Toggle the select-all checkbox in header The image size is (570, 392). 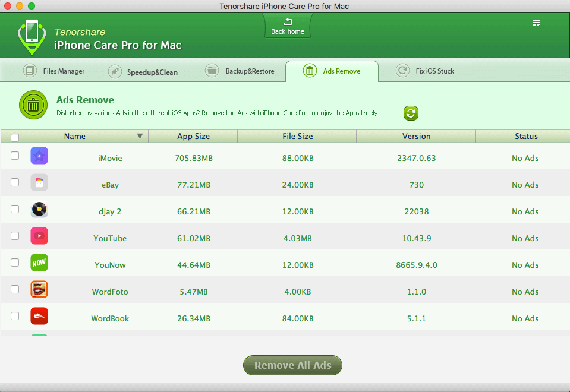pos(15,138)
